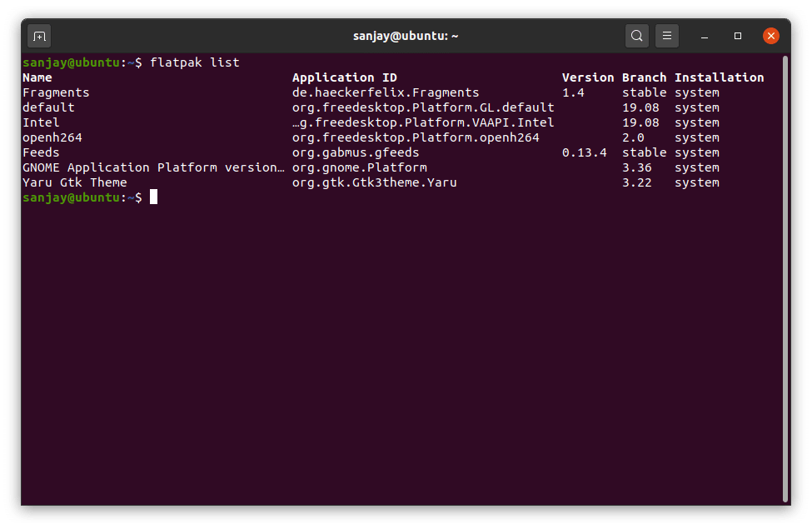Screen dimensions: 812x529
Task: Click the Version column header text
Action: (x=588, y=77)
